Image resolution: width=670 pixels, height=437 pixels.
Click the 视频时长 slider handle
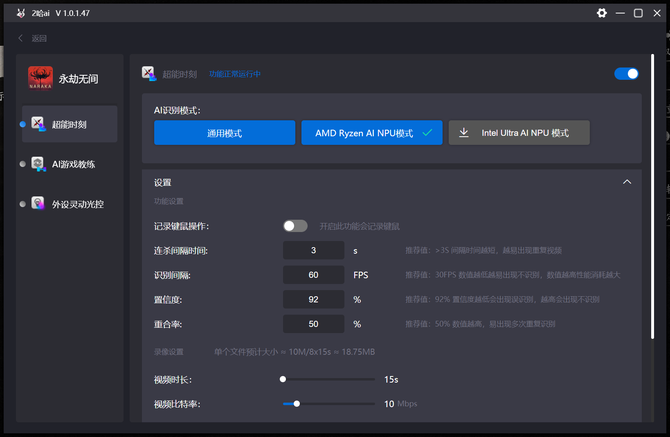(283, 379)
